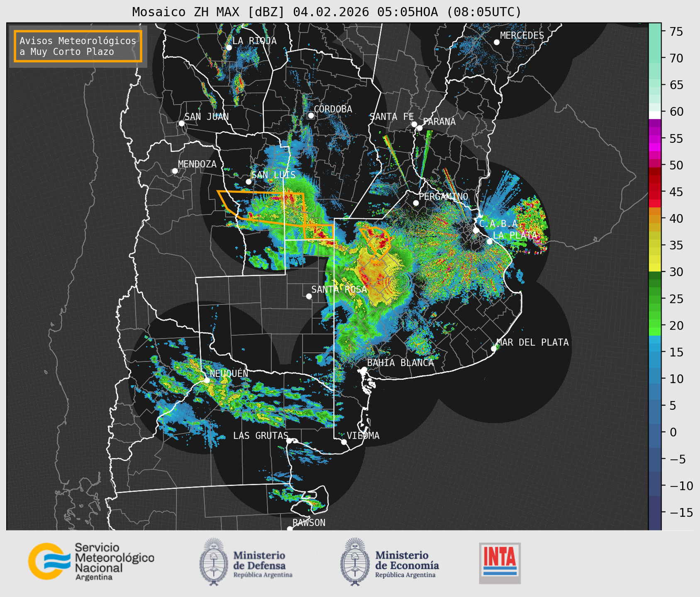The image size is (700, 597).
Task: Click the Ministerio de Economía crest
Action: [355, 562]
